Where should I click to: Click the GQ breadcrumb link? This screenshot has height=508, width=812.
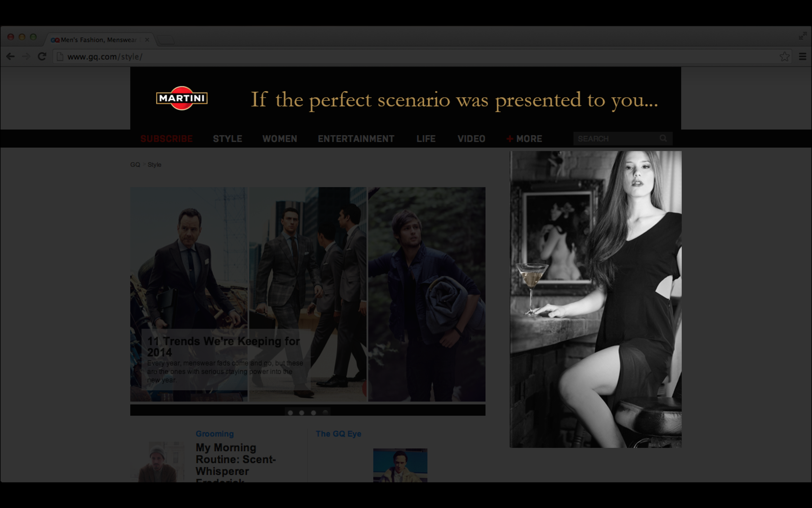point(135,164)
